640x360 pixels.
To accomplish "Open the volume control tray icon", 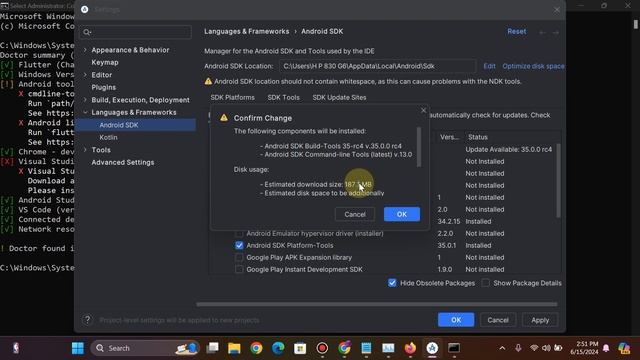I will tap(546, 348).
